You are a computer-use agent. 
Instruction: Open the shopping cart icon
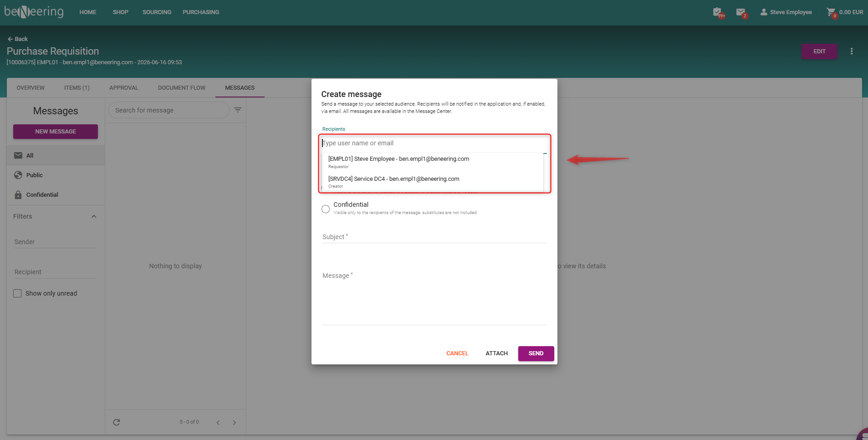coord(831,12)
